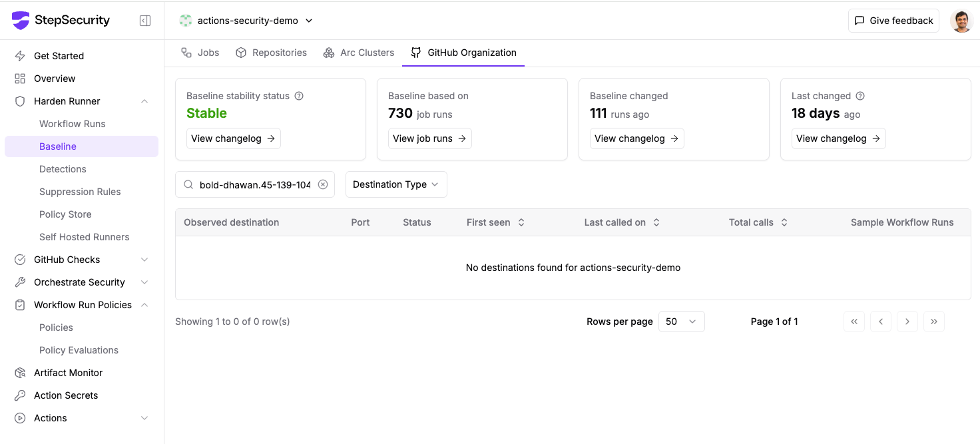
Task: Sort by Total calls column arrows
Action: pos(784,222)
